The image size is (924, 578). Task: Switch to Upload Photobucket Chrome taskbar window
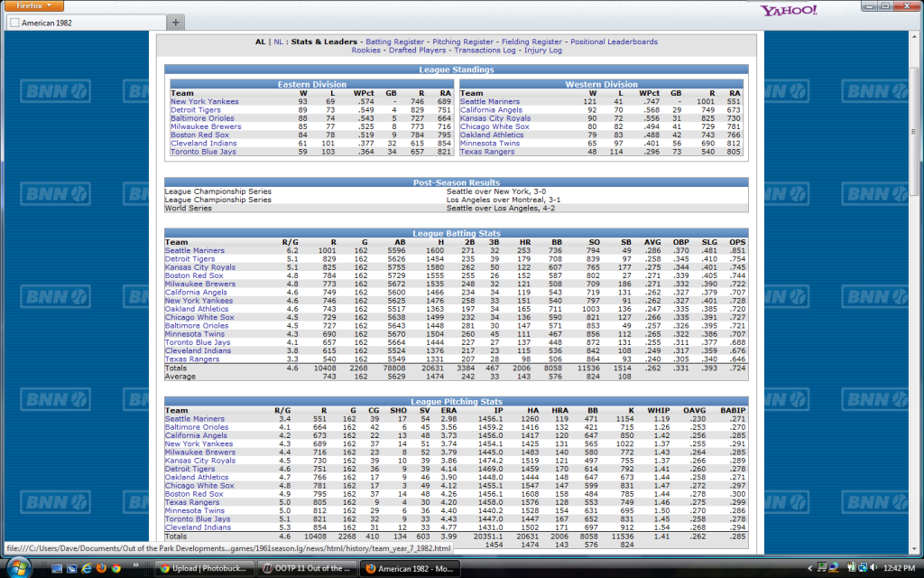[205, 569]
